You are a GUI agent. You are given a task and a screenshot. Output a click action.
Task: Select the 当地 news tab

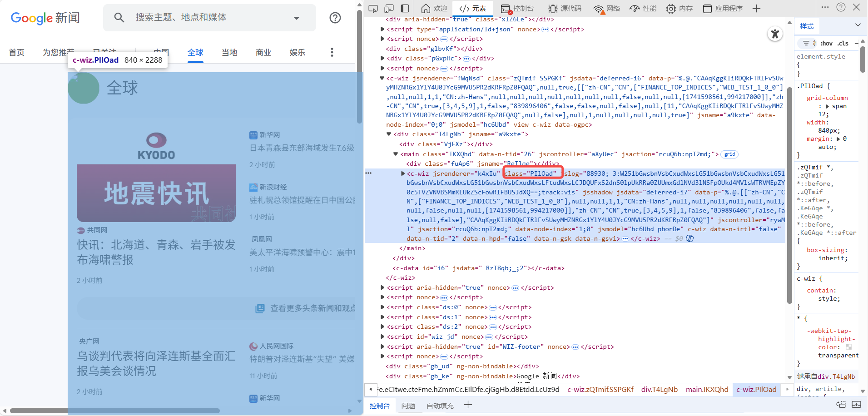(229, 53)
